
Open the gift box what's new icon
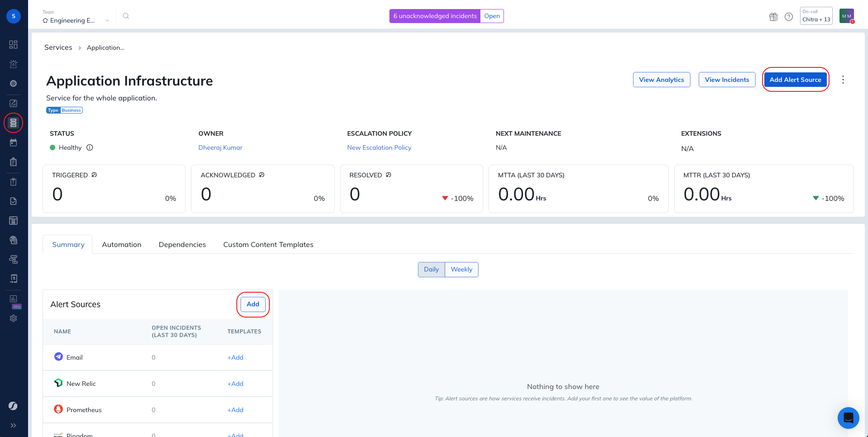pyautogui.click(x=773, y=17)
